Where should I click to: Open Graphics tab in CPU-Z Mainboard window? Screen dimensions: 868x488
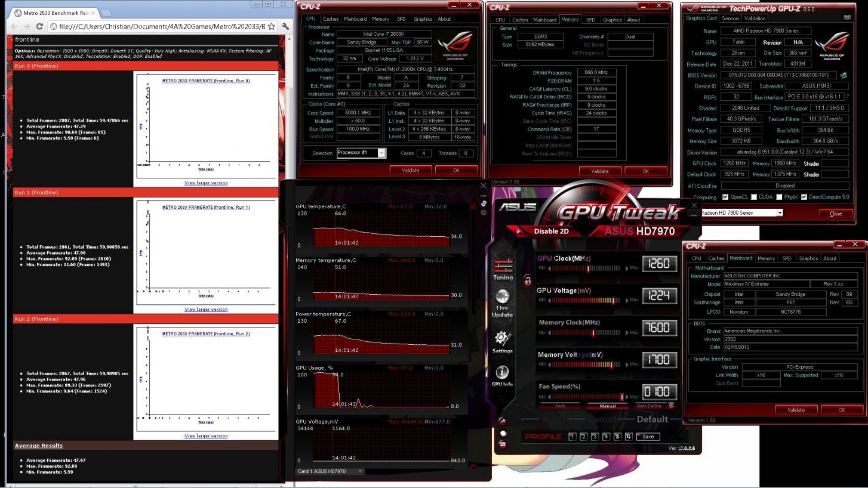808,258
